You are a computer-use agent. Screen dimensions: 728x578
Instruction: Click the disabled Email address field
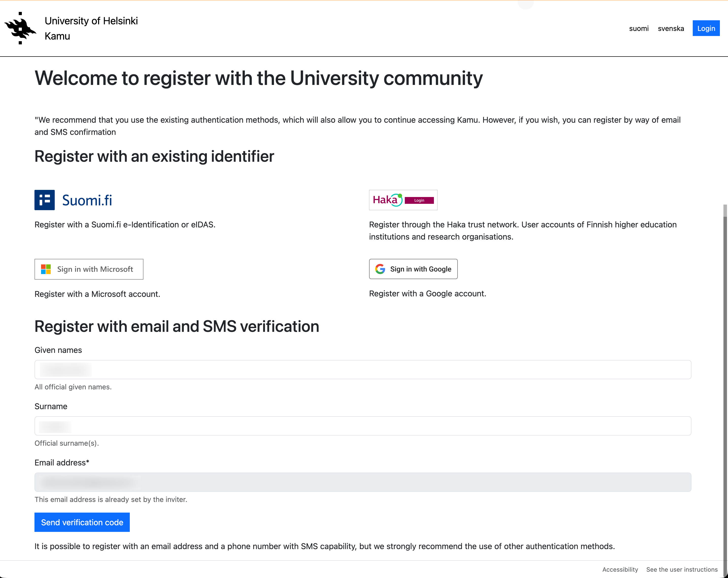point(363,482)
